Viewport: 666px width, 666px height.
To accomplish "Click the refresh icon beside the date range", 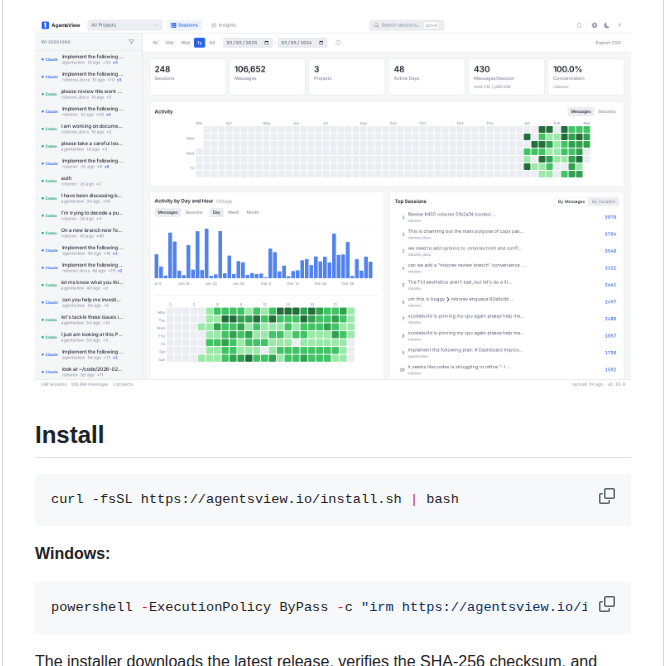I will [338, 42].
